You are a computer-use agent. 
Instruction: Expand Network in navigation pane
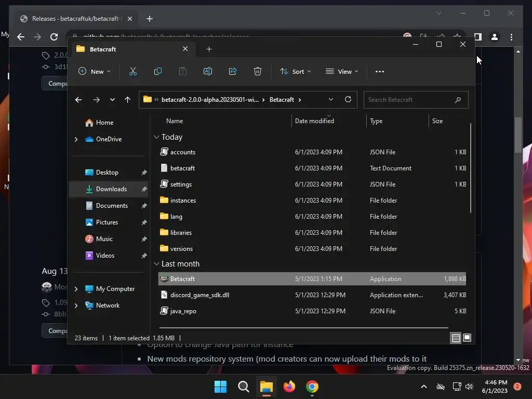tap(76, 305)
